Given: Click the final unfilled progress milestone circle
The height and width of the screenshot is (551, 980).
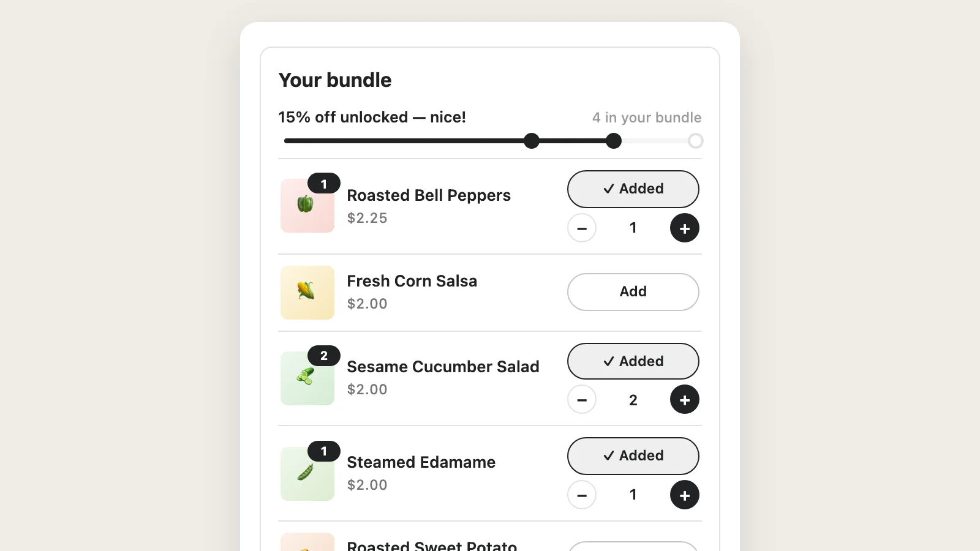Looking at the screenshot, I should pyautogui.click(x=696, y=141).
